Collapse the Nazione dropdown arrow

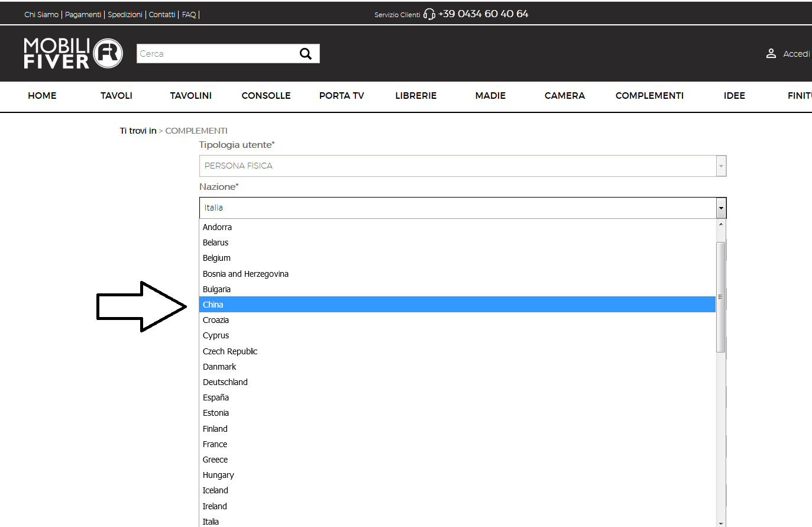point(721,208)
